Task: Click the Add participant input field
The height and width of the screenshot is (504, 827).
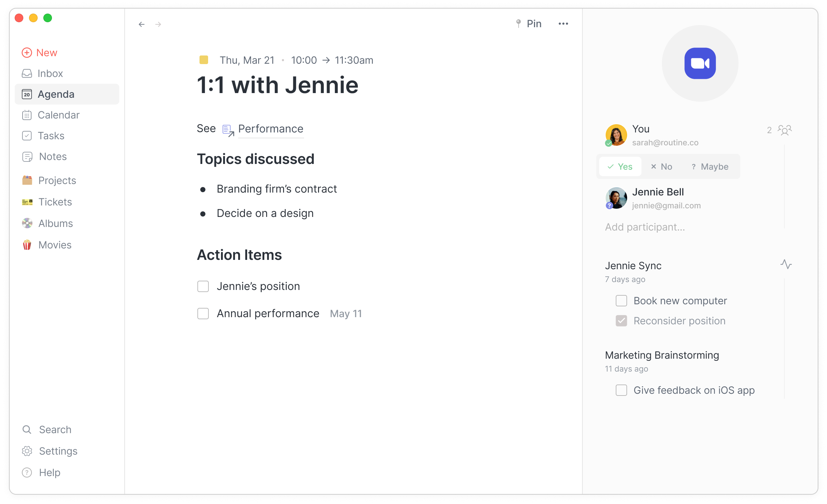Action: pyautogui.click(x=645, y=227)
